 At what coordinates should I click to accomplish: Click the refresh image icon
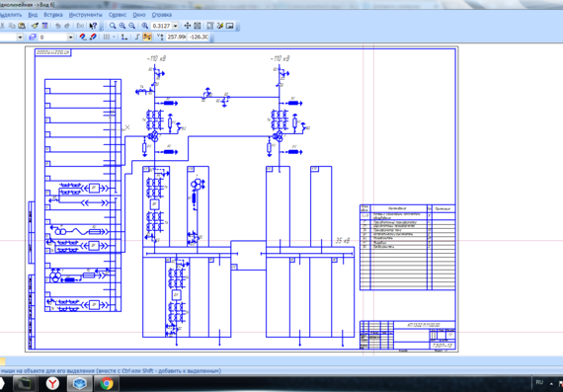(x=210, y=26)
